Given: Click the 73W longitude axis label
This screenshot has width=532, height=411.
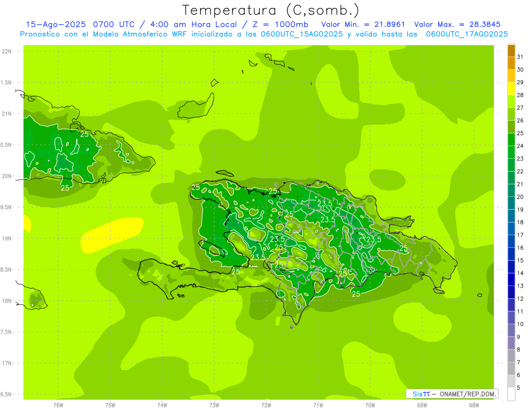Looking at the screenshot, I should [x=214, y=405].
